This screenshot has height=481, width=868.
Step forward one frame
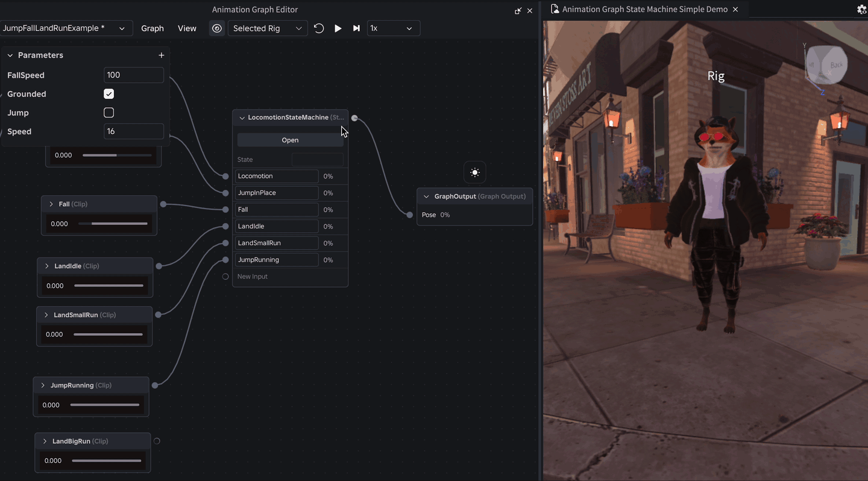click(x=356, y=28)
